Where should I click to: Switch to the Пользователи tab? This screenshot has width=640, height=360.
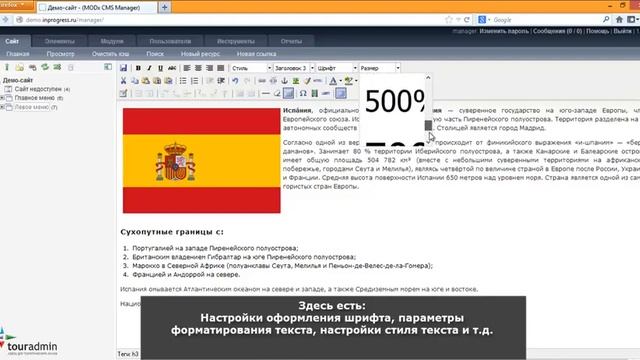[170, 41]
